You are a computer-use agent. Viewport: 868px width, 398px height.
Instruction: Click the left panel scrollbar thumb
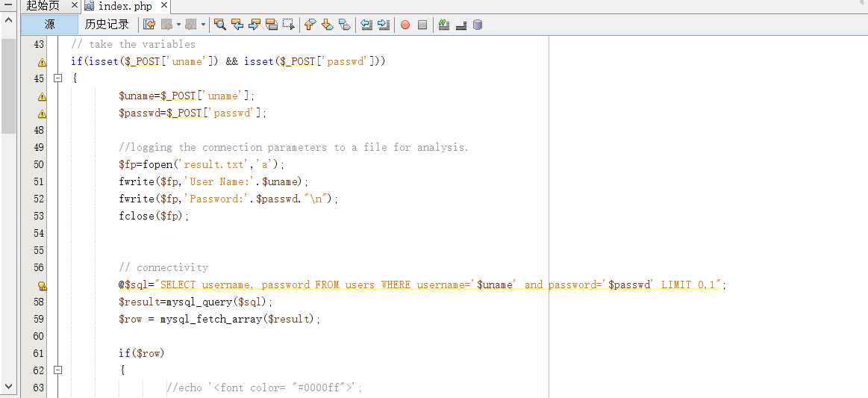point(8,86)
